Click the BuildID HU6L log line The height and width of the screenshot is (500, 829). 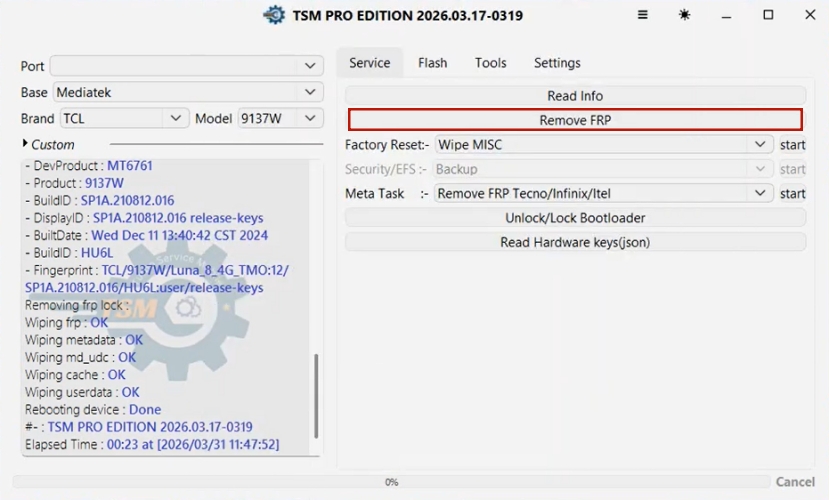pyautogui.click(x=69, y=253)
